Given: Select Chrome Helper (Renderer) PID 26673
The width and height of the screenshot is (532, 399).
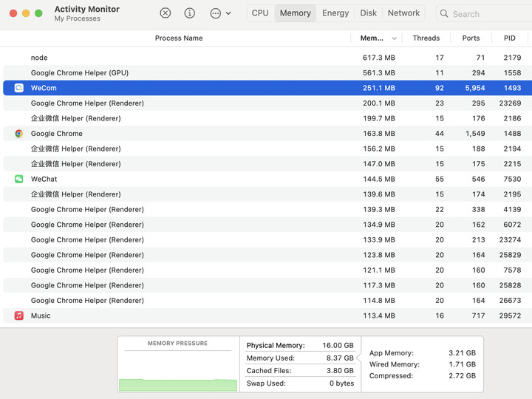Looking at the screenshot, I should coord(267,301).
